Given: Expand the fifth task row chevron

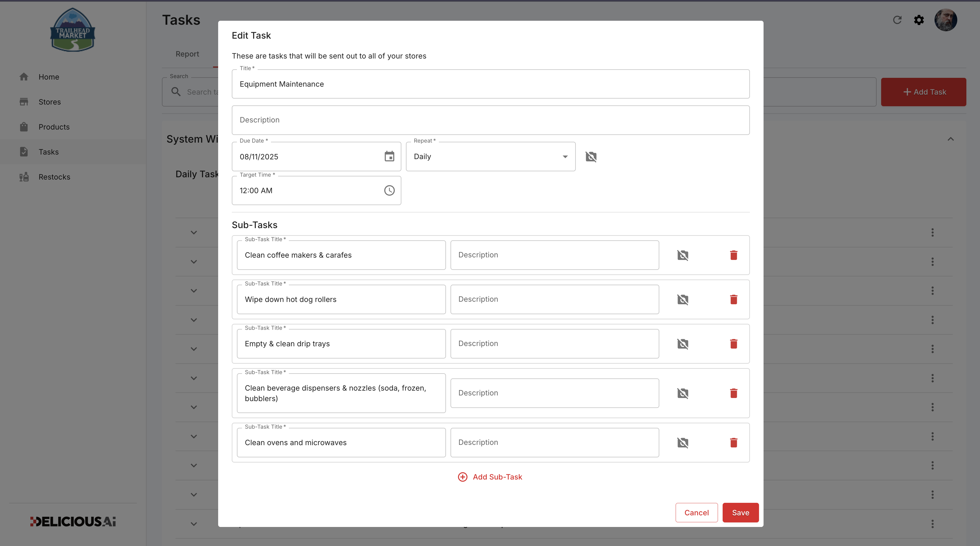Looking at the screenshot, I should 194,349.
